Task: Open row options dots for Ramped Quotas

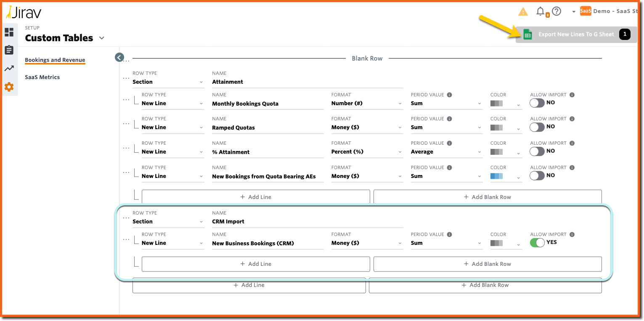Action: pyautogui.click(x=126, y=124)
